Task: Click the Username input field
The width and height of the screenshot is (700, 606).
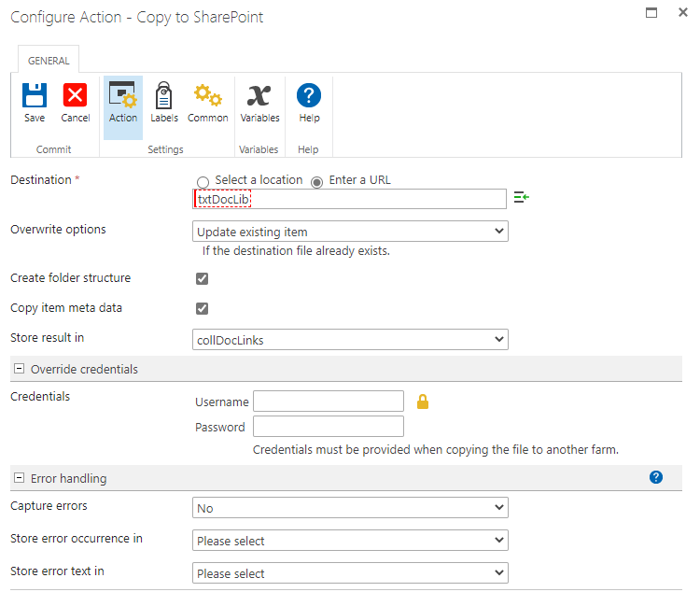Action: pyautogui.click(x=329, y=401)
